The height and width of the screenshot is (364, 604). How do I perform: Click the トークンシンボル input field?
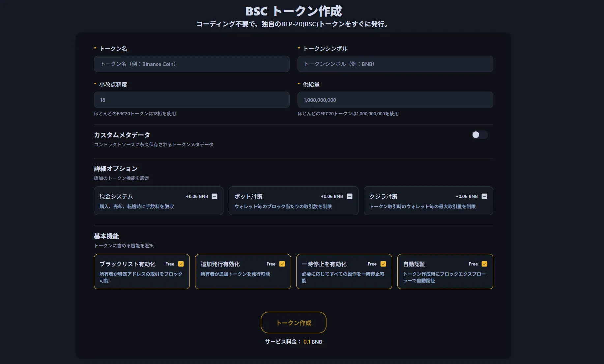tap(395, 64)
